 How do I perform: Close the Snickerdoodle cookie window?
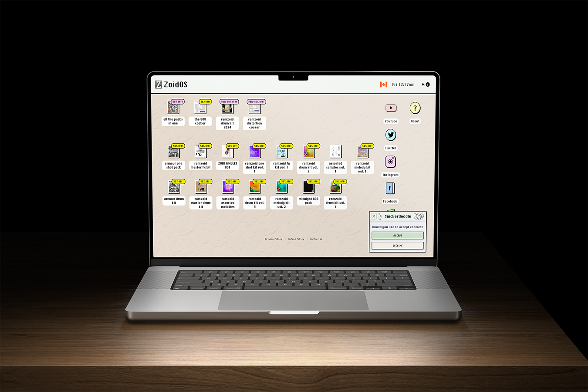(x=374, y=216)
